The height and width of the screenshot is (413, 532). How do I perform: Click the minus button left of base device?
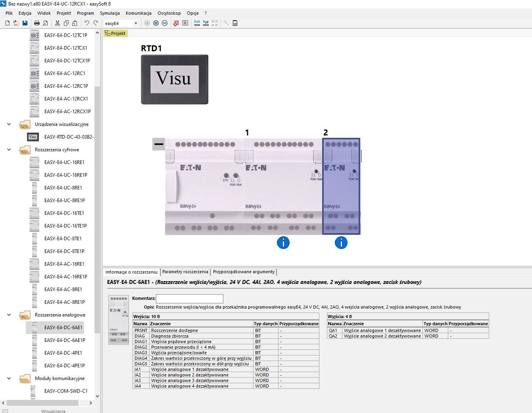pyautogui.click(x=159, y=144)
